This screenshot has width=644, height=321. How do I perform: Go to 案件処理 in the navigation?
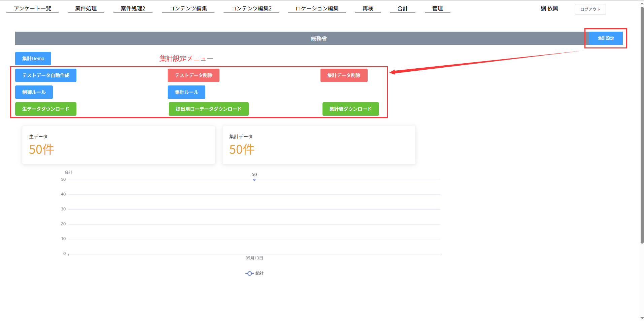coord(86,8)
